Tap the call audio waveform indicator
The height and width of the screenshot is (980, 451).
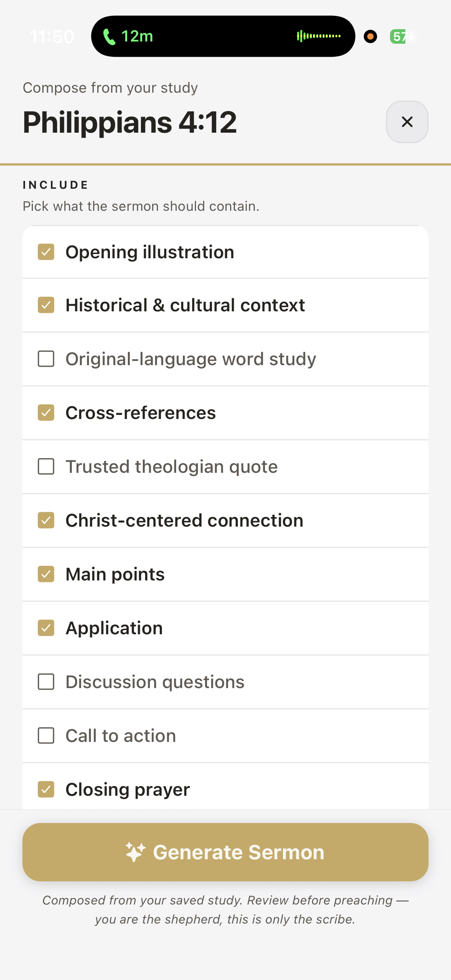click(x=319, y=36)
